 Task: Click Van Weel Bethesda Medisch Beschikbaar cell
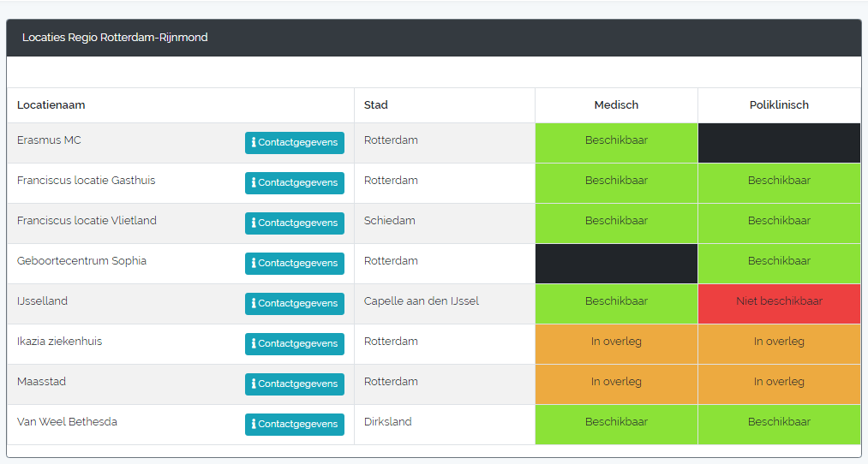pyautogui.click(x=616, y=425)
